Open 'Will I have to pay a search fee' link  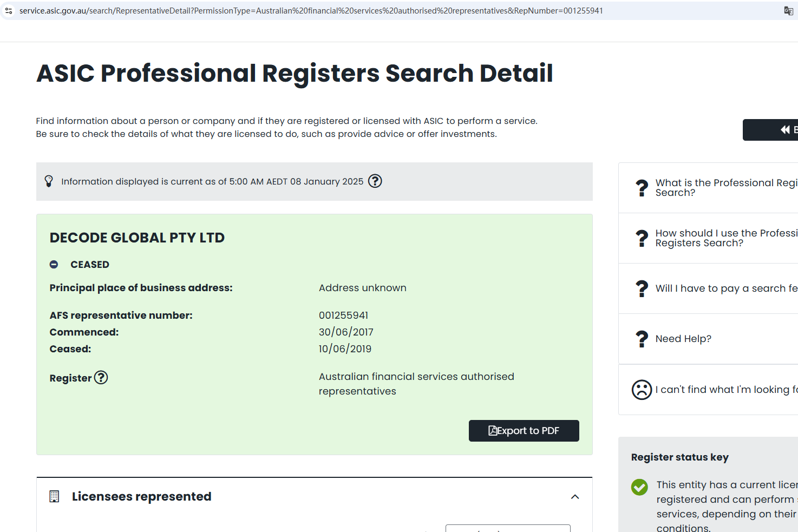(725, 288)
